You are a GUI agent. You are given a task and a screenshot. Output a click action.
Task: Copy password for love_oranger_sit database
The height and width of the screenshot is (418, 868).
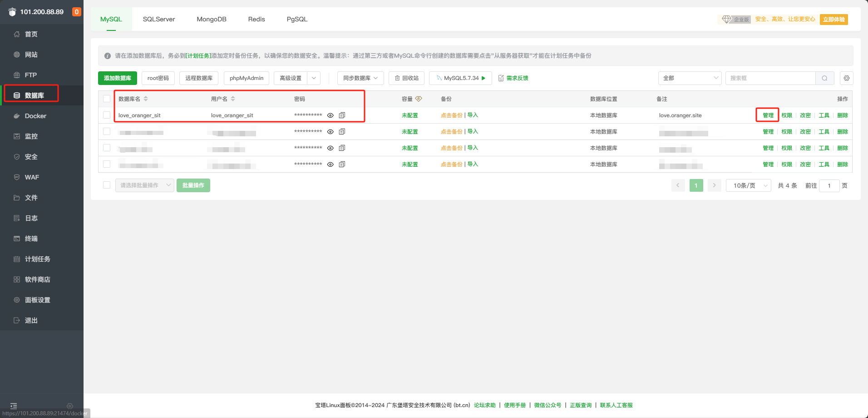tap(342, 115)
